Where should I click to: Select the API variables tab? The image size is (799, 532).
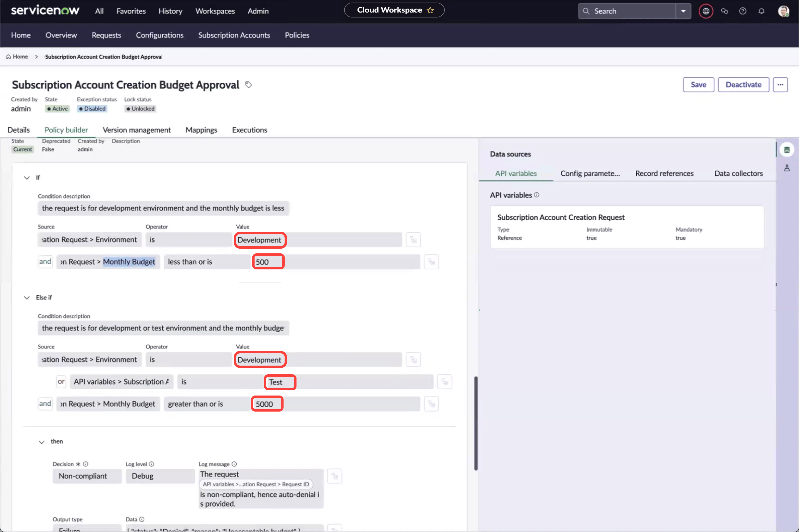516,173
